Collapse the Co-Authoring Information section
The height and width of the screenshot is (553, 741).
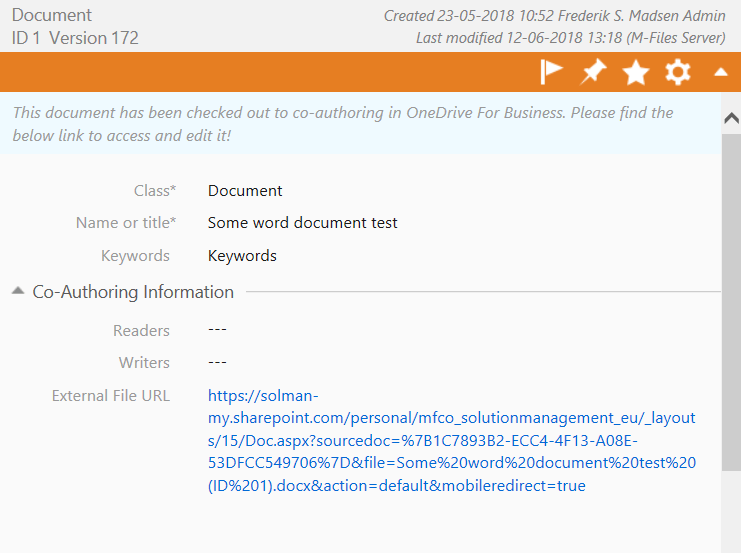[x=18, y=291]
